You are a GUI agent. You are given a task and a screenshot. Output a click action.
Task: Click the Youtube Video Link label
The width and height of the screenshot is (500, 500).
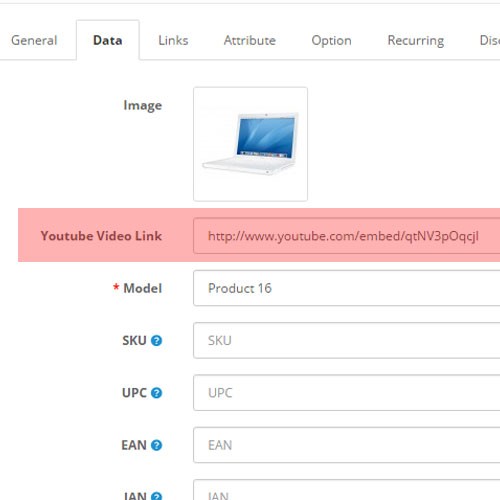click(101, 236)
